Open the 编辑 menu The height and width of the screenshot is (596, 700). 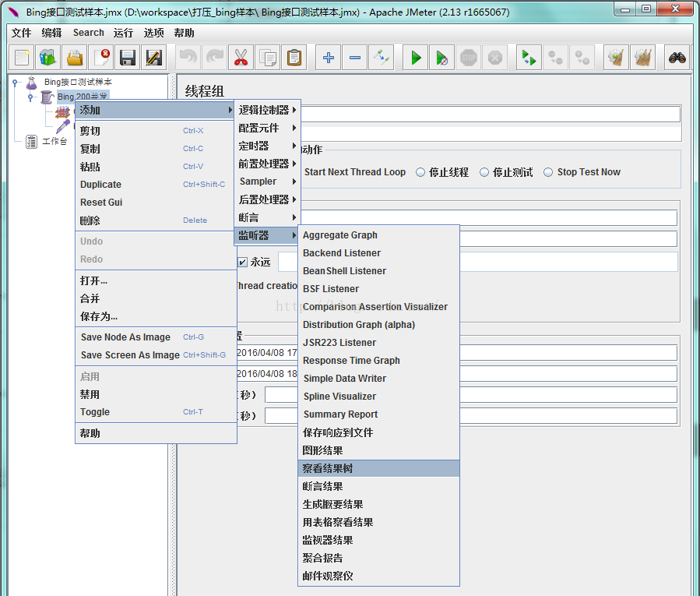coord(51,33)
